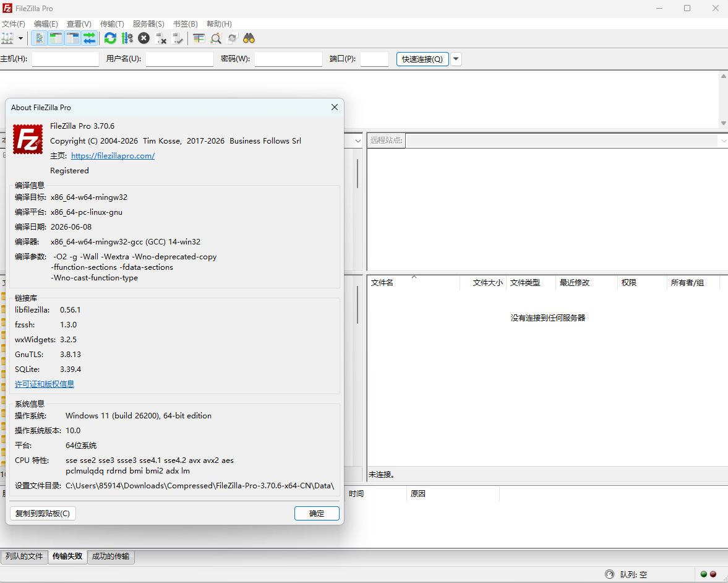Click the red activity indicator light
The image size is (728, 583).
point(713,574)
